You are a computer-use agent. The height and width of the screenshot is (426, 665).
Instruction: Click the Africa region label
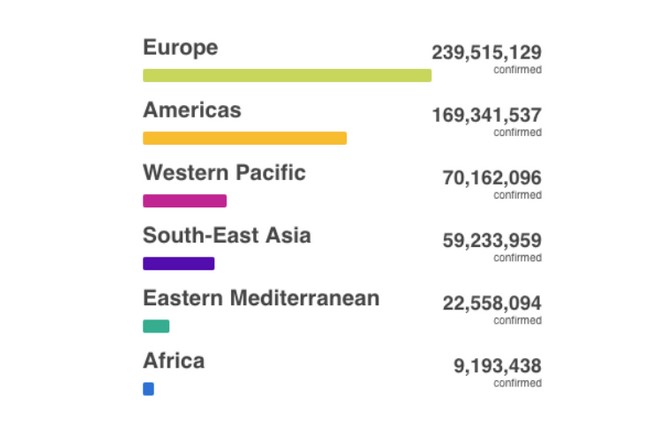pyautogui.click(x=174, y=361)
